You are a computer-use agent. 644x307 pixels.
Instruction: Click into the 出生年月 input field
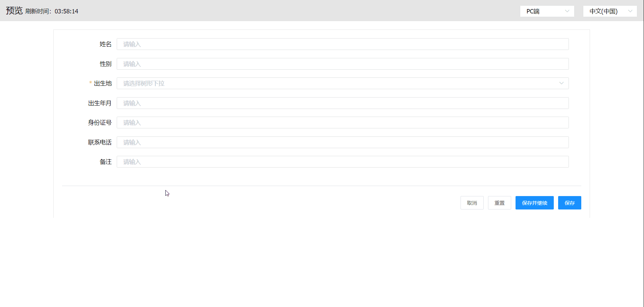coord(342,103)
